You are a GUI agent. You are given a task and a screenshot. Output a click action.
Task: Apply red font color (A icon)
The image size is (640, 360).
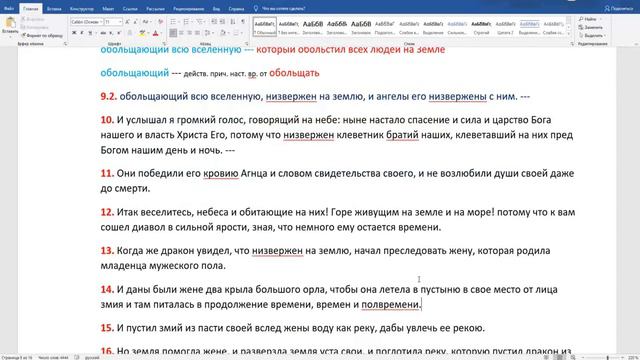pyautogui.click(x=155, y=33)
